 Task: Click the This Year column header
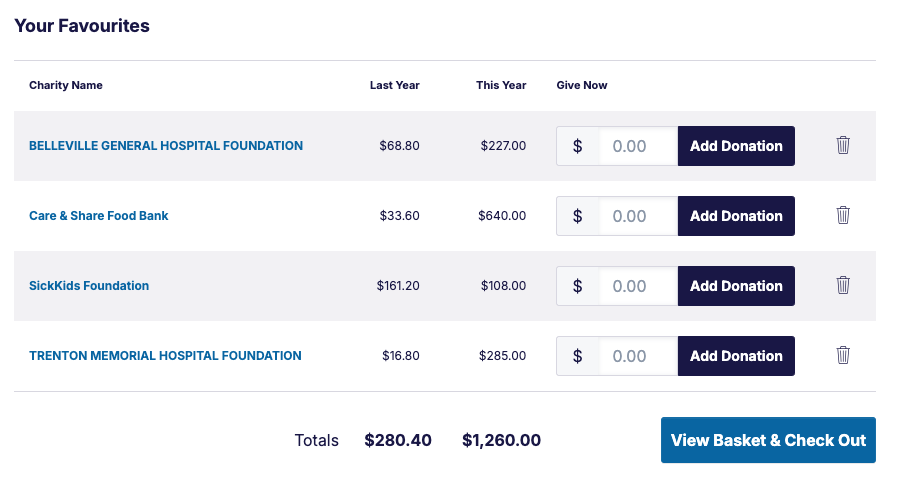click(x=501, y=86)
